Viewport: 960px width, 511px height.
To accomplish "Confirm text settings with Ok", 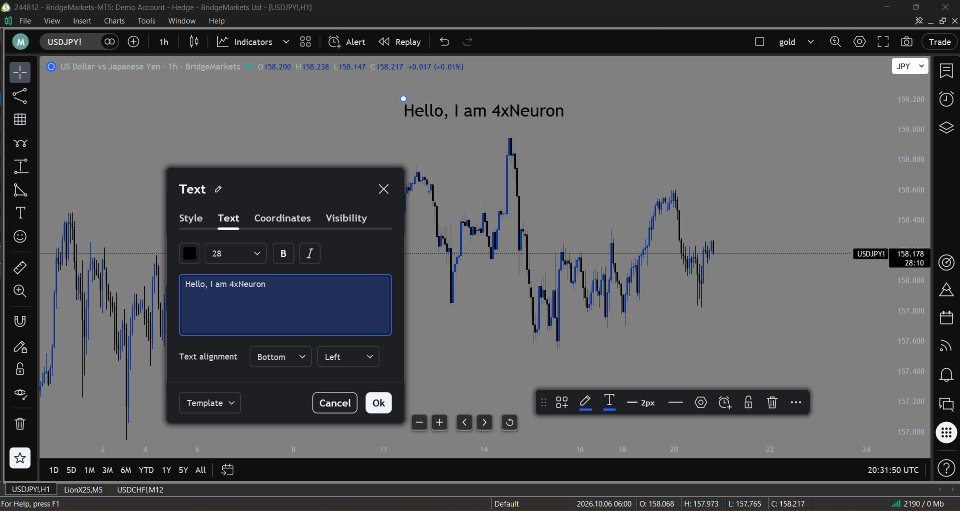I will pyautogui.click(x=378, y=403).
